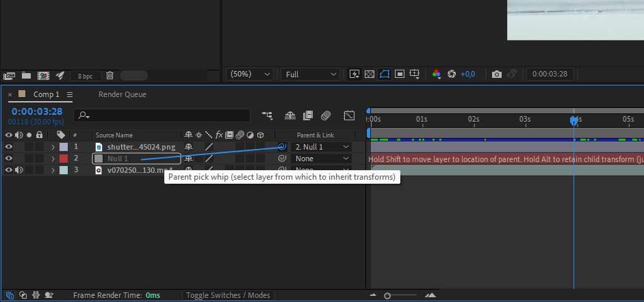Reset exposure with the aperture icon
The width and height of the screenshot is (644, 302).
tap(452, 74)
